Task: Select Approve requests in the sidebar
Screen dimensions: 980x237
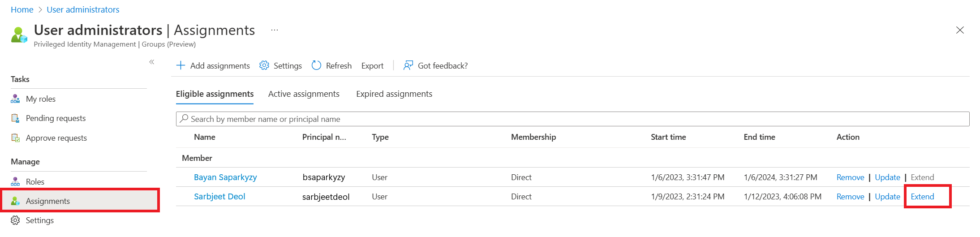Action: [56, 138]
